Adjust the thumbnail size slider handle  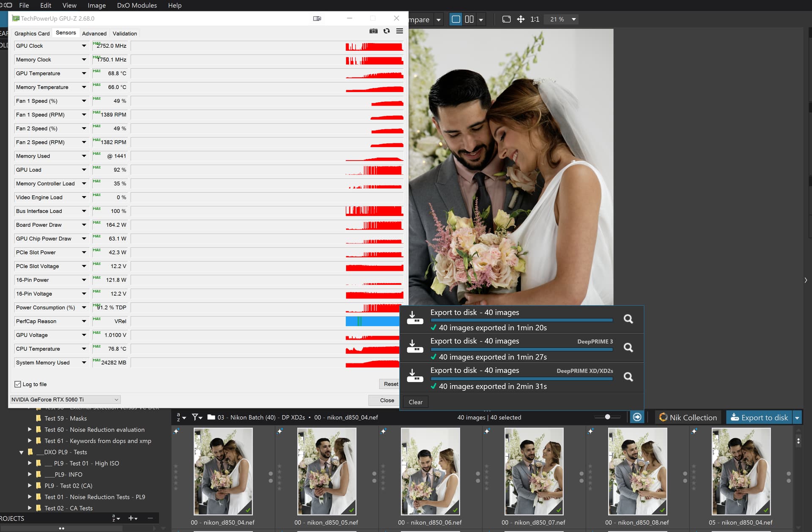(x=607, y=417)
